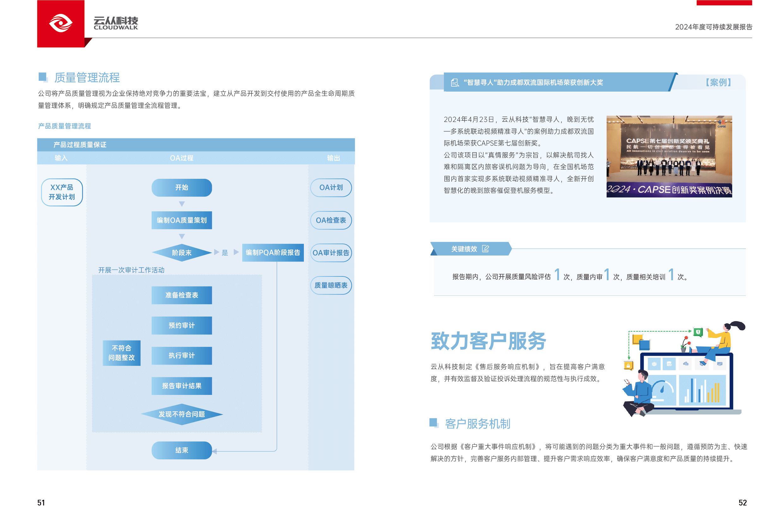Click the 产品质量管理流程 subtitle link
Screen dimensions: 784x532
64,126
